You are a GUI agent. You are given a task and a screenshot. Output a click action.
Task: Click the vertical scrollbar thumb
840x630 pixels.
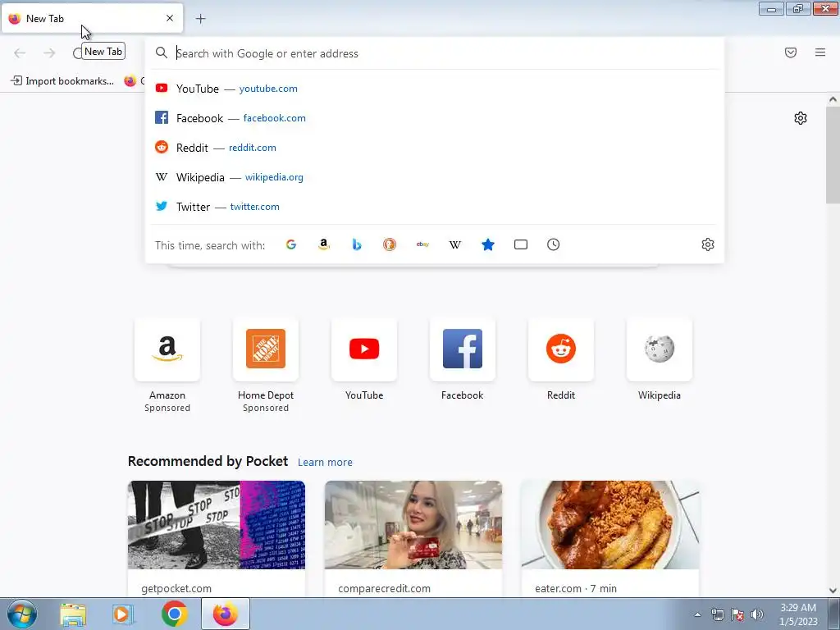tap(833, 154)
